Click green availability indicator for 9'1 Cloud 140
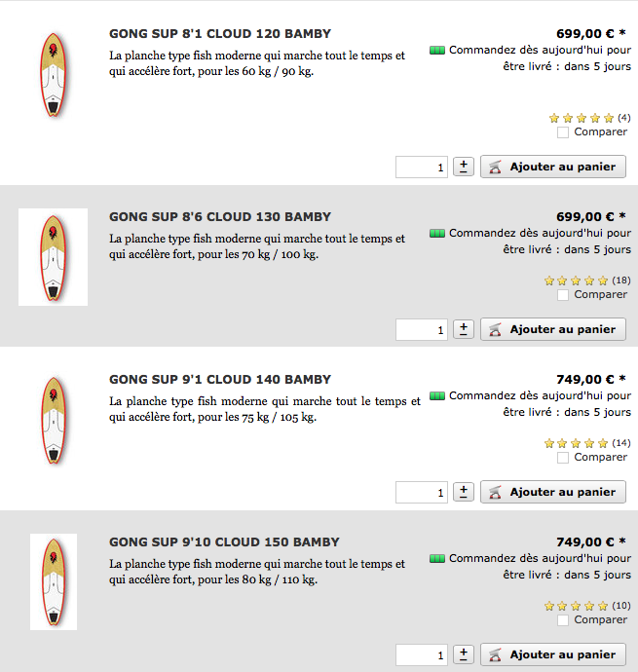The width and height of the screenshot is (638, 672). pos(437,396)
